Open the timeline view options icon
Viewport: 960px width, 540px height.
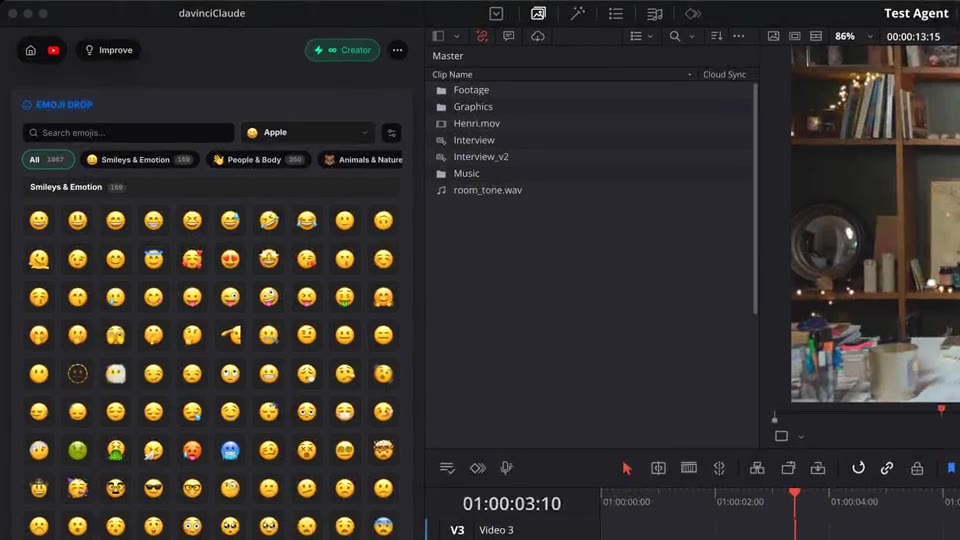[447, 468]
